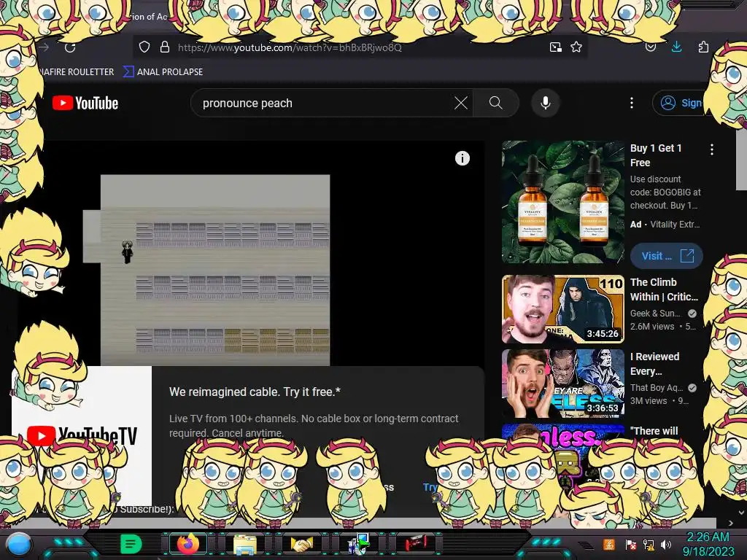Start voice search with the microphone
The width and height of the screenshot is (747, 560).
[546, 103]
